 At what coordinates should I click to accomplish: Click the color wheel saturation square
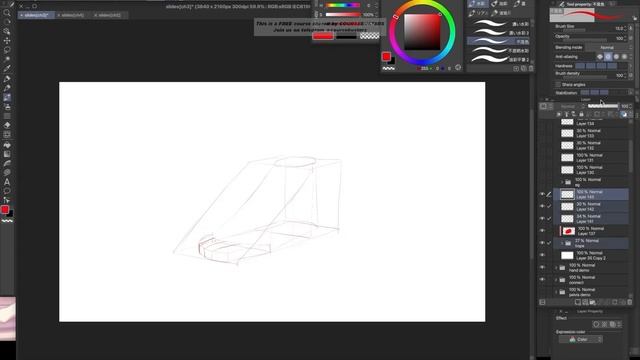click(422, 31)
